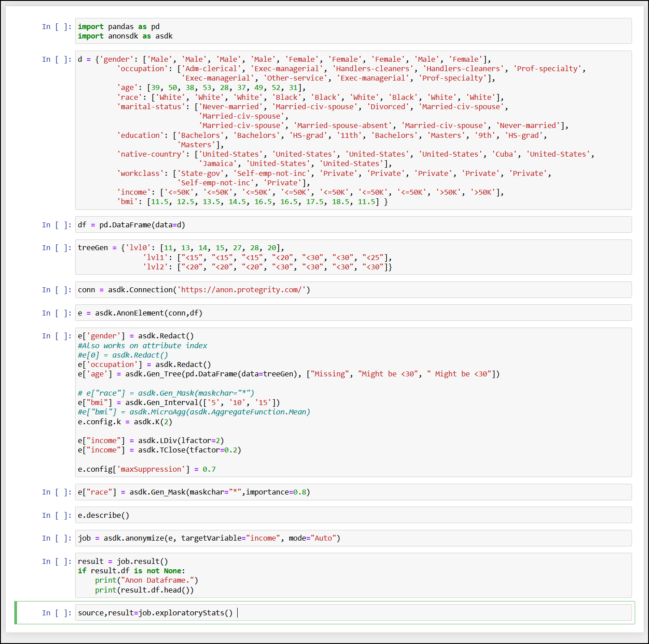Click the asdk.anonymize job cell

coord(353,538)
